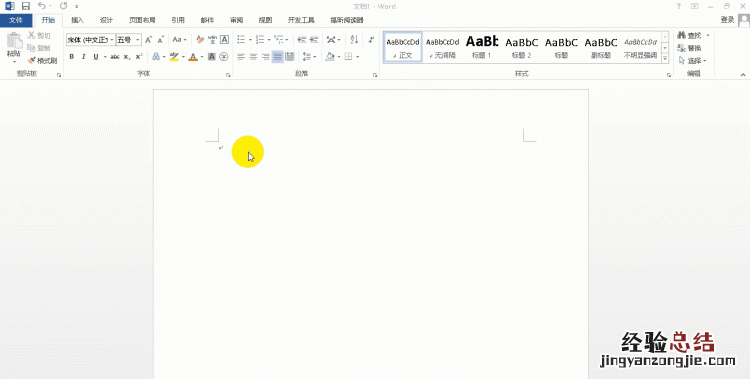Switch to the Insert (插入) tab
The width and height of the screenshot is (750, 379).
point(77,20)
